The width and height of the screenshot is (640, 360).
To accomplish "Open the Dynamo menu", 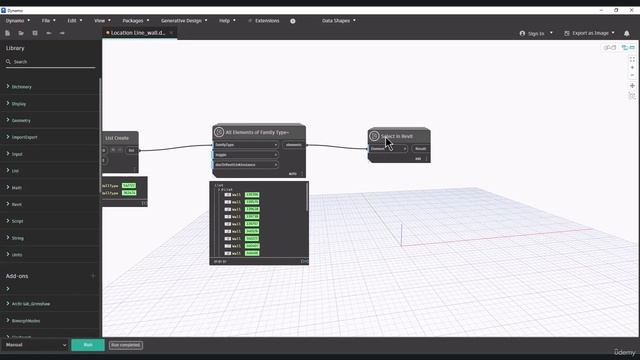I will click(x=18, y=20).
